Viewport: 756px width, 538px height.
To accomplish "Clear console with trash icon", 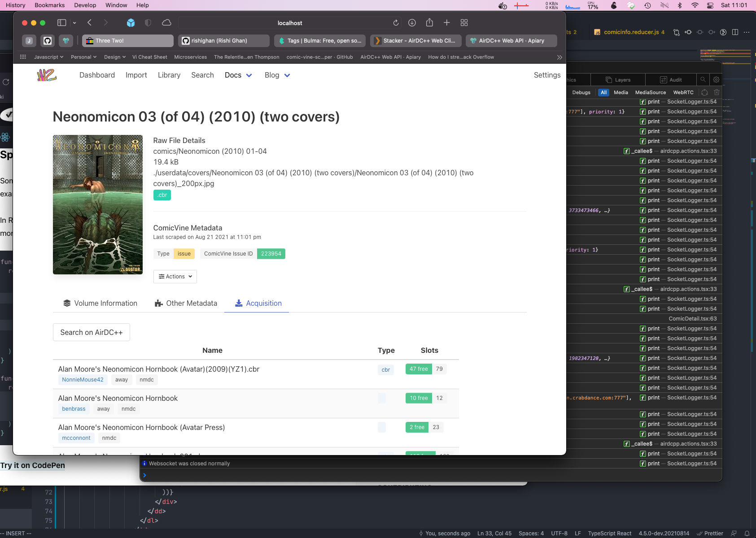I will [717, 92].
